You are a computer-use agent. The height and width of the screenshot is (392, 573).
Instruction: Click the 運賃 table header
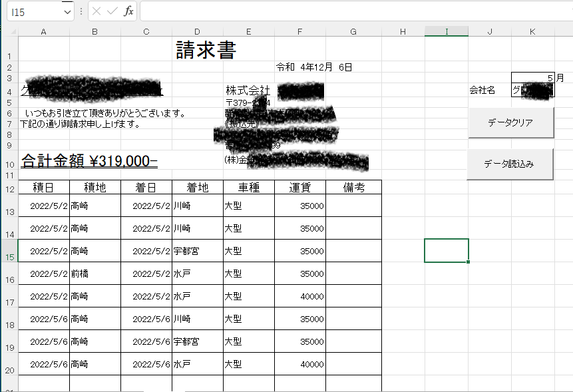pyautogui.click(x=300, y=188)
